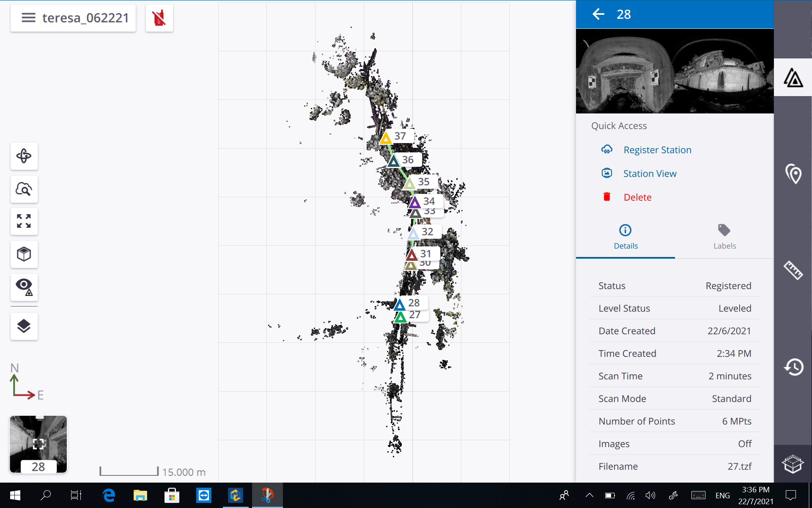The height and width of the screenshot is (508, 812).
Task: Select the Details tab
Action: (x=625, y=237)
